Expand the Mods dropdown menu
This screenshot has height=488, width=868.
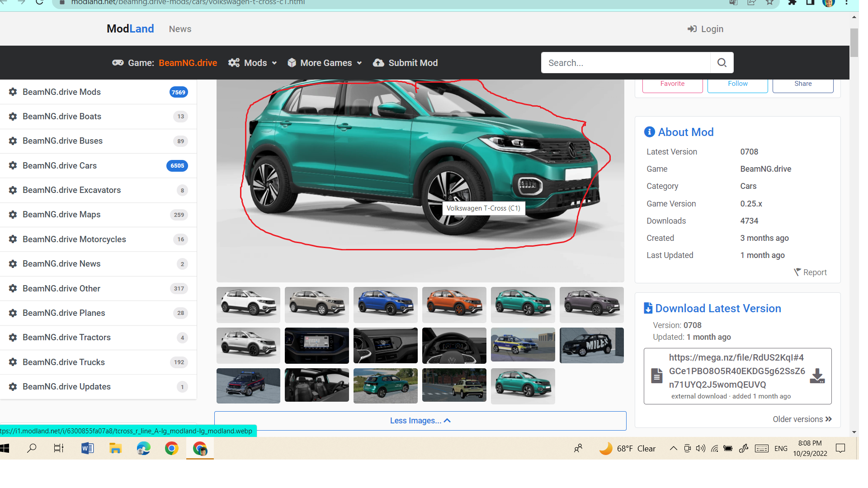(253, 63)
